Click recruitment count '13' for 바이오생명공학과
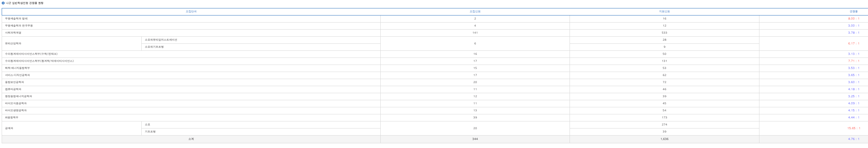 pyautogui.click(x=475, y=110)
